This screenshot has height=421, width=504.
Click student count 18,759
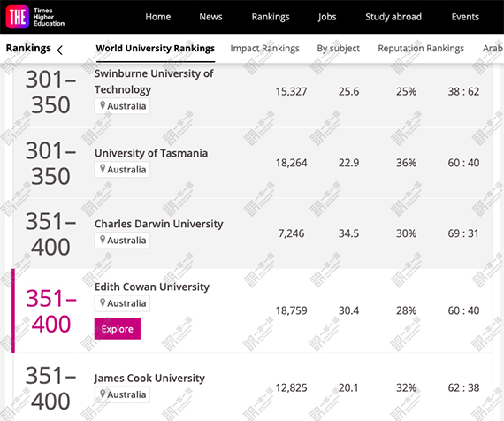[x=291, y=310]
